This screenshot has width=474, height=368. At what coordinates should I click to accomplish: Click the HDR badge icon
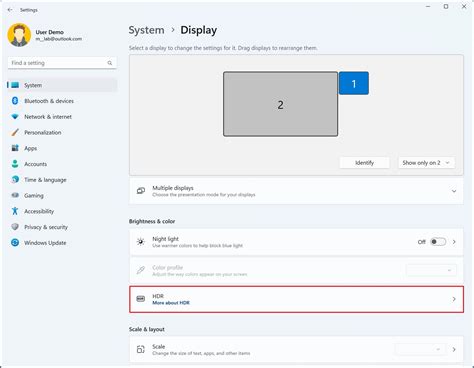141,299
